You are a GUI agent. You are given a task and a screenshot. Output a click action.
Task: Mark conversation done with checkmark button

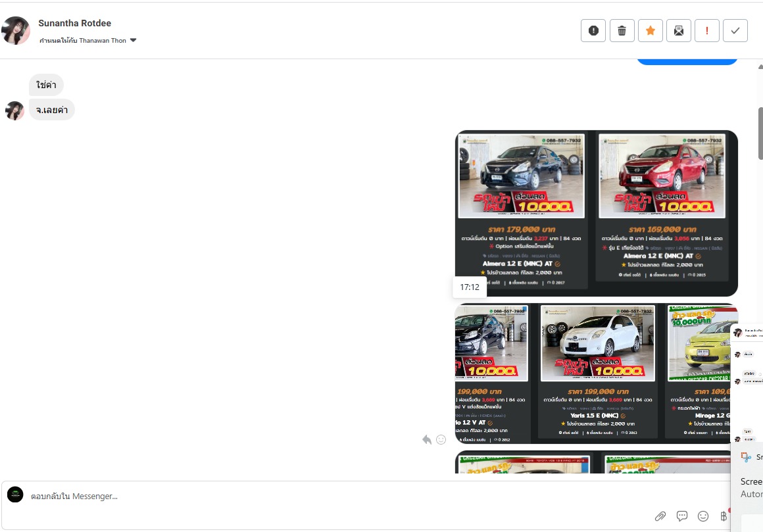(x=735, y=31)
